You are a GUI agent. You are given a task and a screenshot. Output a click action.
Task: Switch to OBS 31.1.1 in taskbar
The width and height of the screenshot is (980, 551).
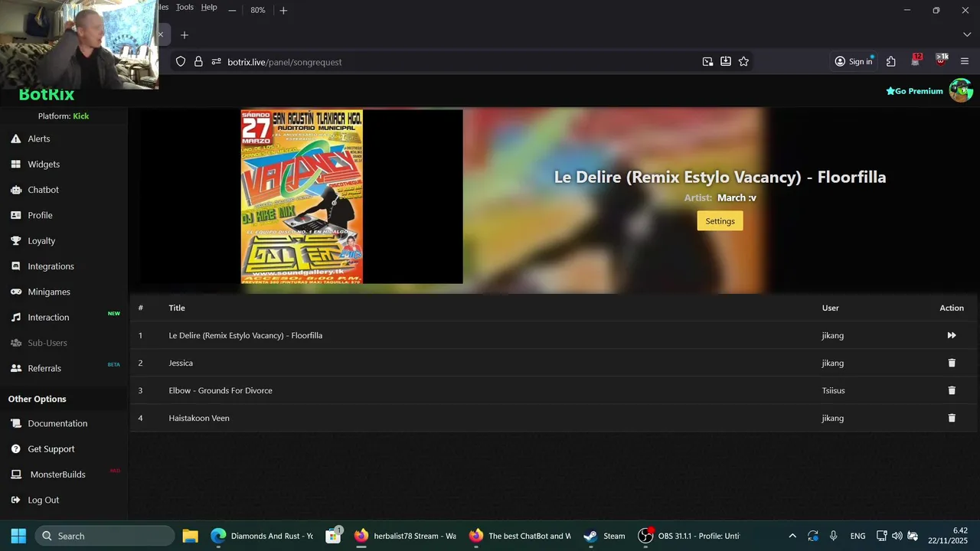pos(689,536)
